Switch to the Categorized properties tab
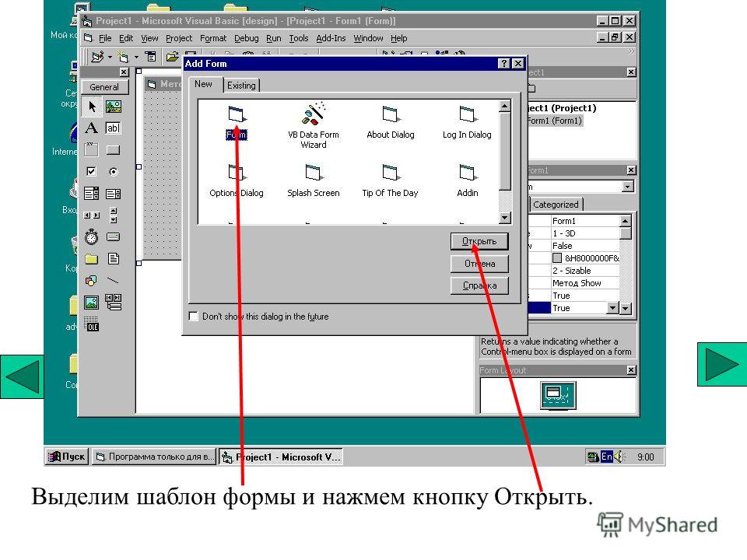The width and height of the screenshot is (747, 560). (556, 205)
